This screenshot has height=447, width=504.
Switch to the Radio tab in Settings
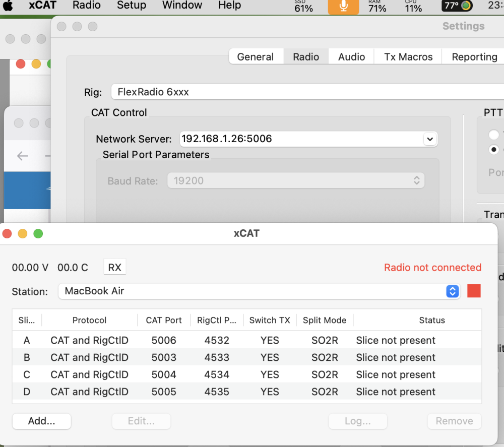point(306,56)
